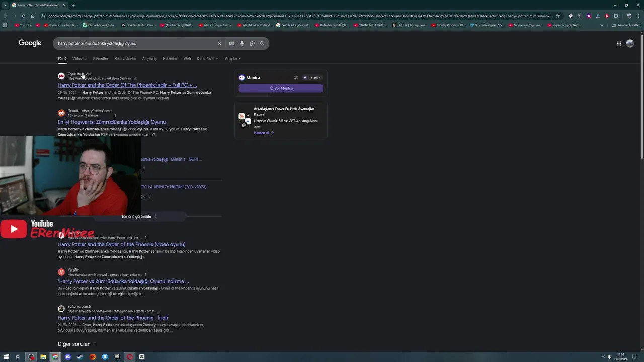This screenshot has width=644, height=362.
Task: Reload the page in Chrome
Action: 23,16
